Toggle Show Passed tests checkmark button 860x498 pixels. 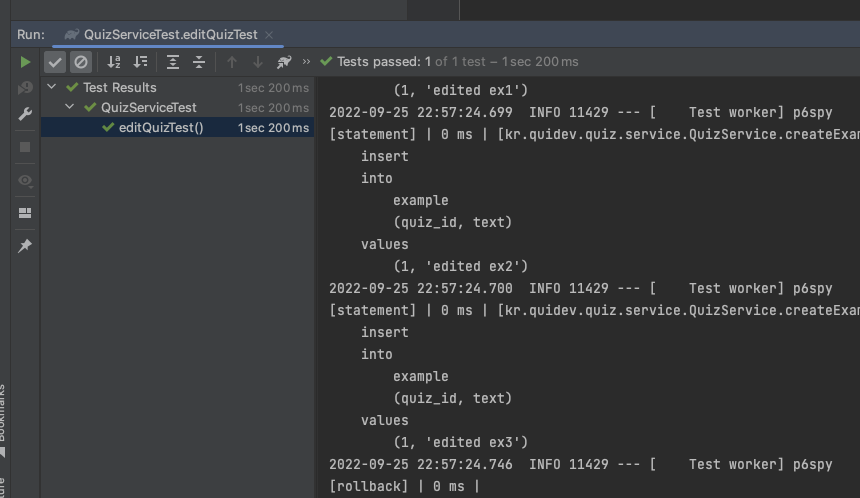click(55, 62)
